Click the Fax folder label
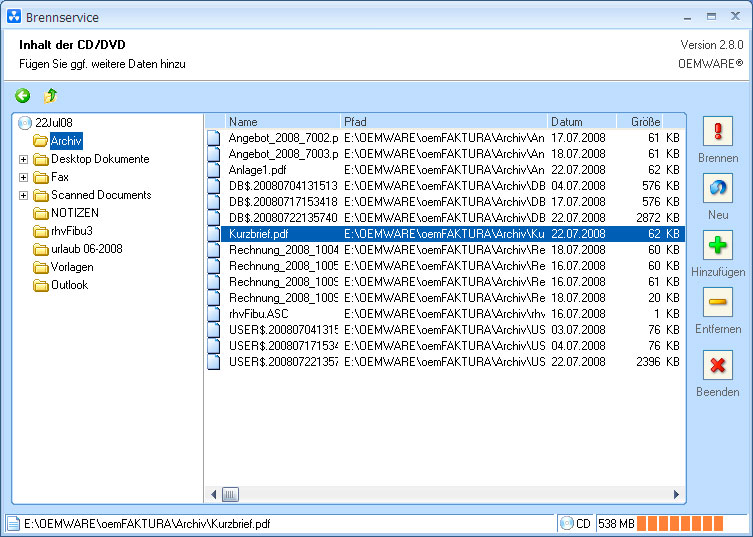 click(60, 177)
